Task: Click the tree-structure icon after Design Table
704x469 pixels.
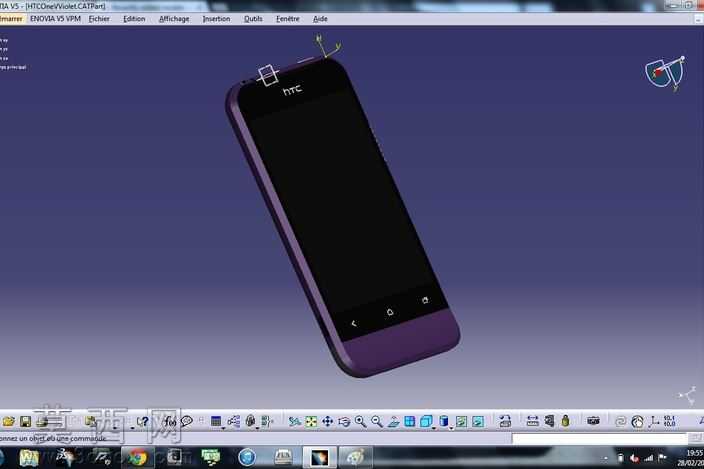Action: pos(233,421)
